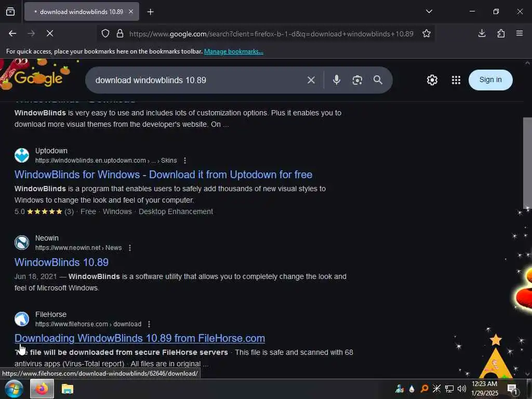Go to Google home via logo
Image resolution: width=532 pixels, height=399 pixels.
point(38,78)
